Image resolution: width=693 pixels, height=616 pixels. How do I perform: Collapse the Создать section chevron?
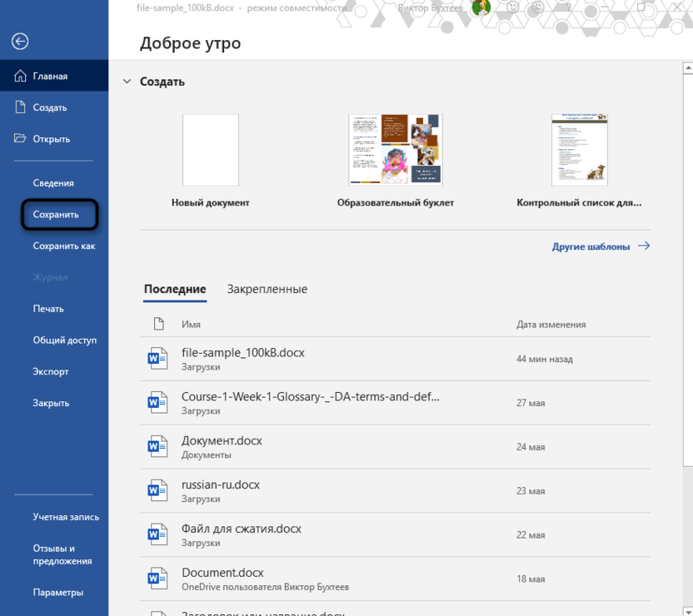tap(127, 82)
